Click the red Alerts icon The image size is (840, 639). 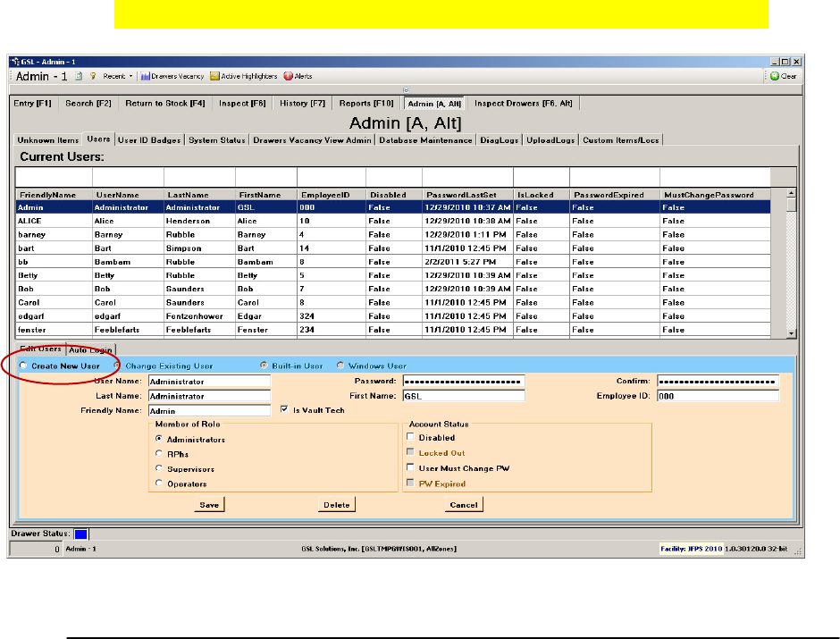click(x=288, y=77)
